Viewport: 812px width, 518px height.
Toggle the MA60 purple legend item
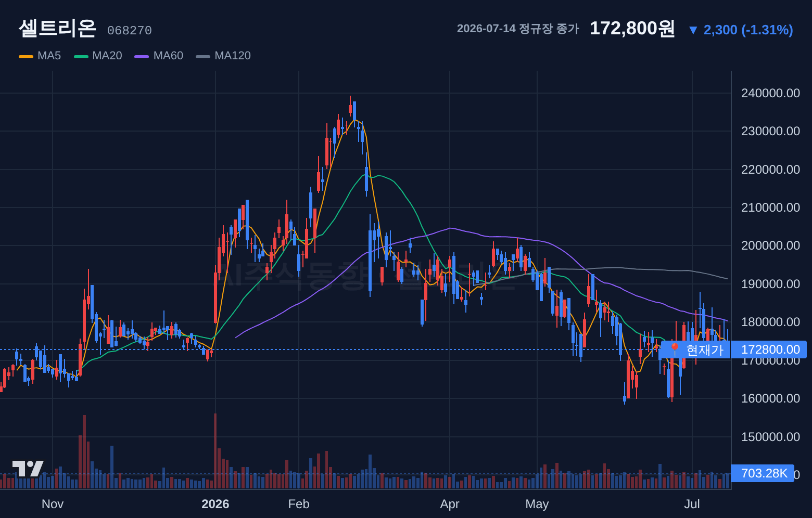159,56
